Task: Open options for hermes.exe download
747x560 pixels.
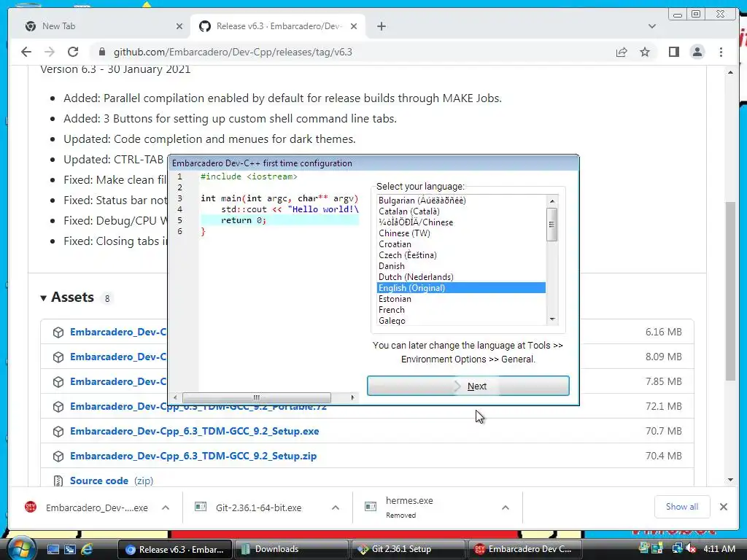Action: click(506, 507)
